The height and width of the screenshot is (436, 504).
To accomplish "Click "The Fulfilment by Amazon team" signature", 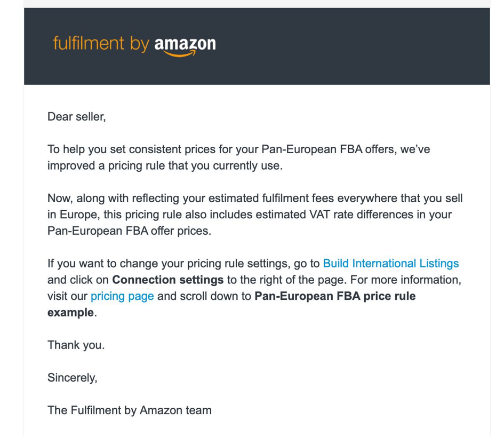I will point(129,410).
